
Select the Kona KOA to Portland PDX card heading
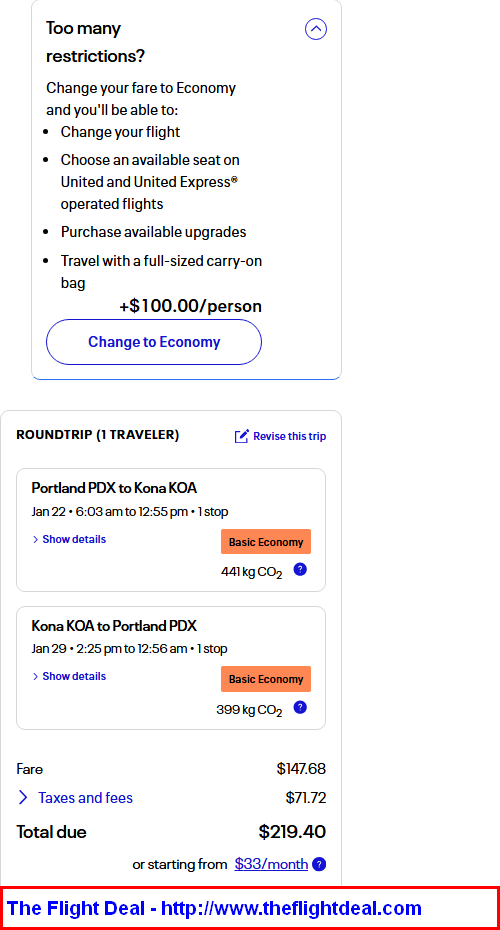(114, 626)
